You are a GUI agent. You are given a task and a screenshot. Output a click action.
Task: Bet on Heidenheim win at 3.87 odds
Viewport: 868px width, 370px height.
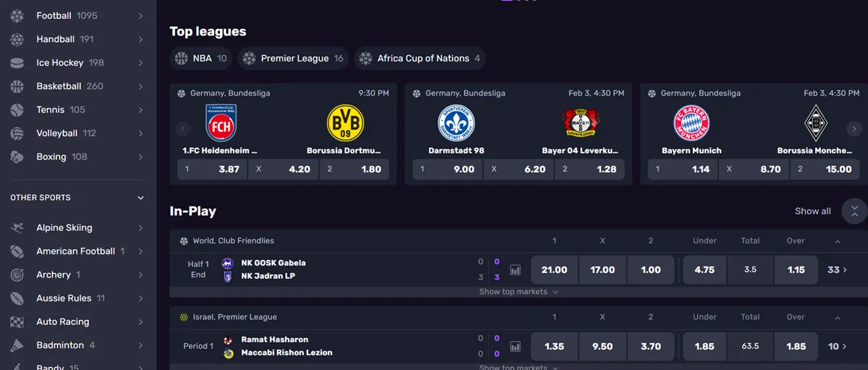(x=212, y=169)
